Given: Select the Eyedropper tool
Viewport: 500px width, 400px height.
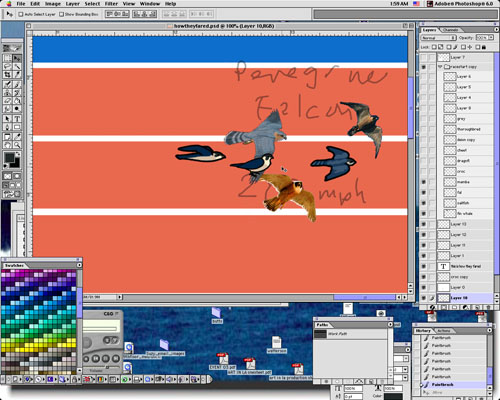Looking at the screenshot, I should (17, 136).
